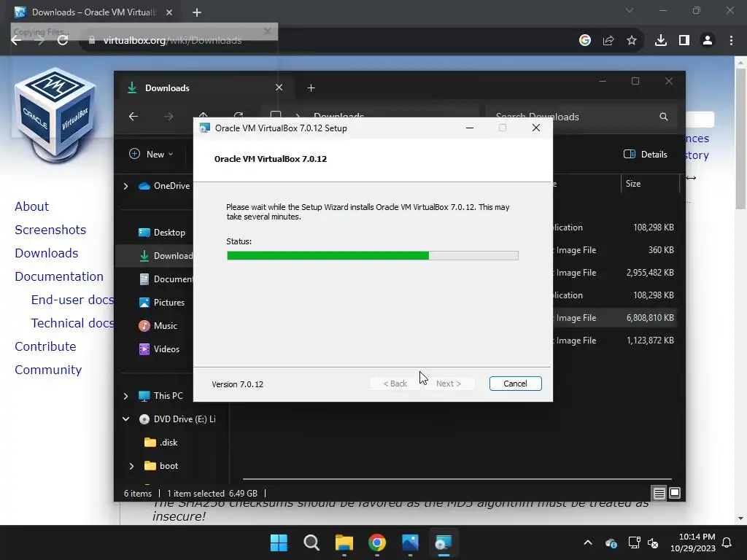Open Chrome three-dot menu
Viewport: 747px width, 560px height.
pos(731,41)
